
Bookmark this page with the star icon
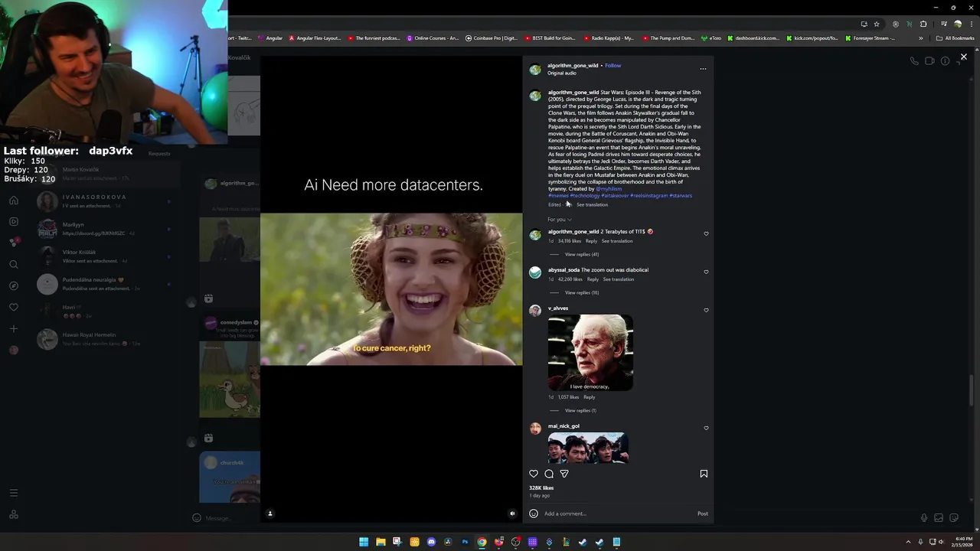(x=877, y=24)
